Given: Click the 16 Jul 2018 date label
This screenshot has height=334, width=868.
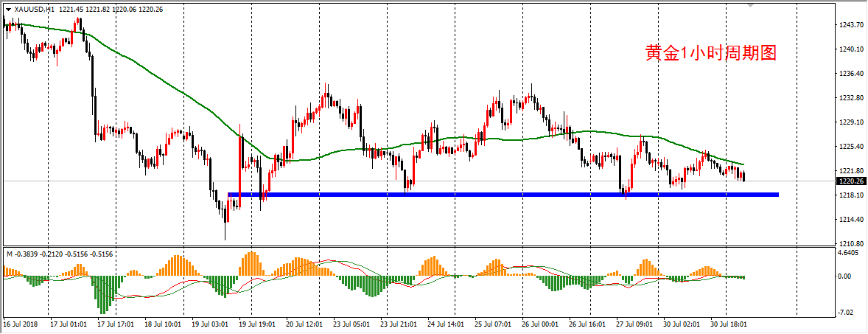Looking at the screenshot, I should [x=21, y=323].
